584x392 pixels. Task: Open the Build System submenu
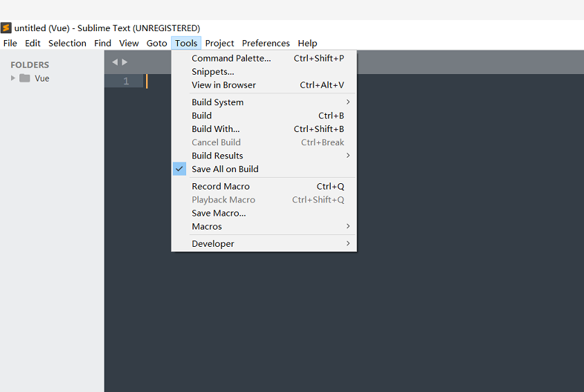tap(264, 102)
